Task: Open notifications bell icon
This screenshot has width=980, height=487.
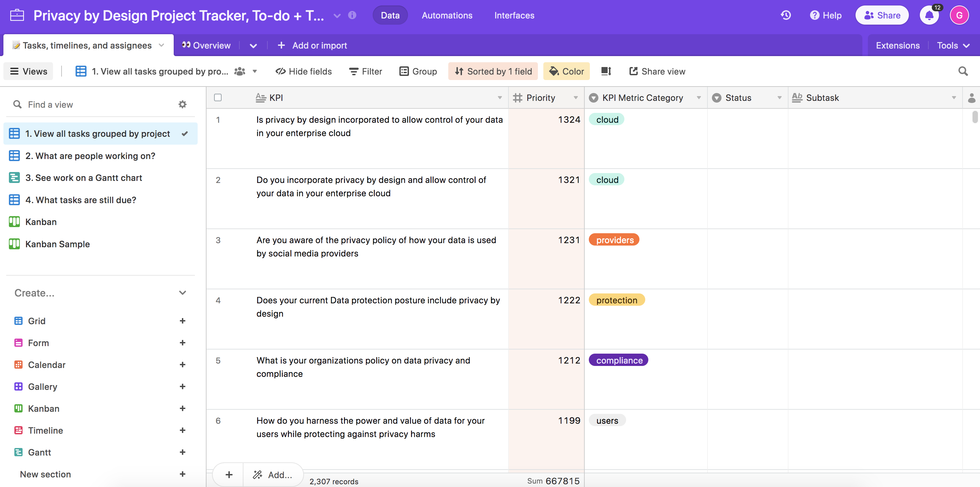Action: point(929,16)
